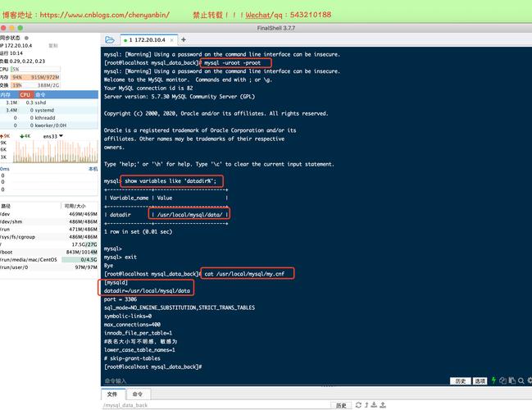532x410 pixels.
Task: Select the /run/user/0 disk row
Action: (x=49, y=267)
